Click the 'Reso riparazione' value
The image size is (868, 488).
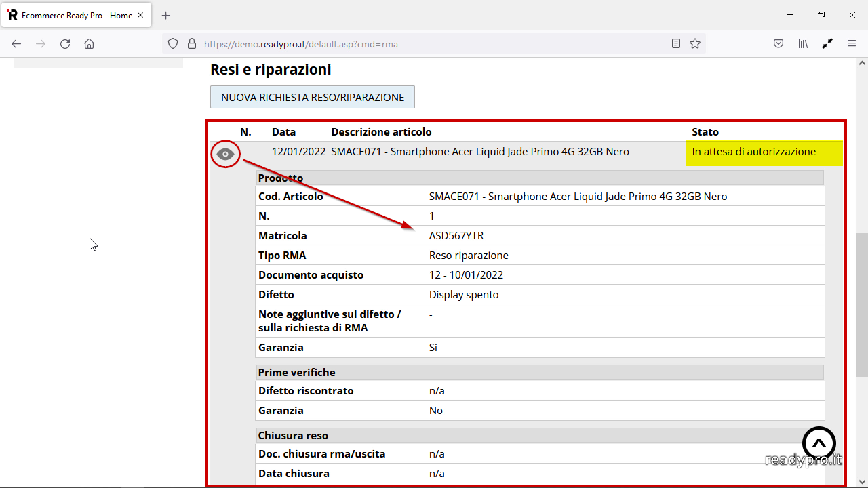pyautogui.click(x=469, y=256)
